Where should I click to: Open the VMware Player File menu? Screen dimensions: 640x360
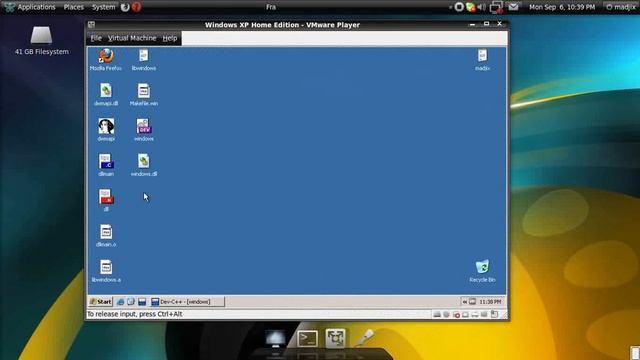[96, 38]
